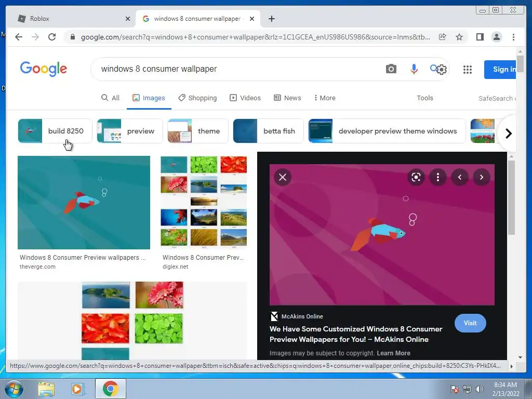Screen dimensions: 532x399
Task: Show previous image in preview
Action: coord(460,177)
